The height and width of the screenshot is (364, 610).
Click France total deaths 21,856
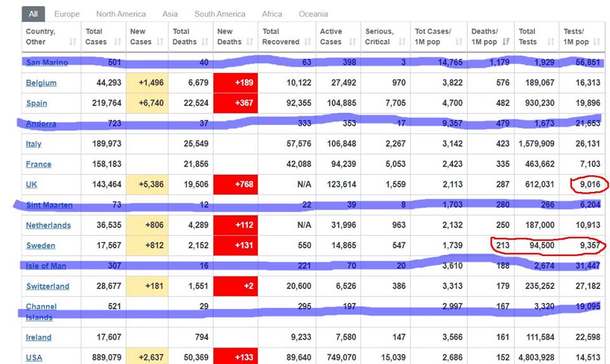click(x=196, y=164)
